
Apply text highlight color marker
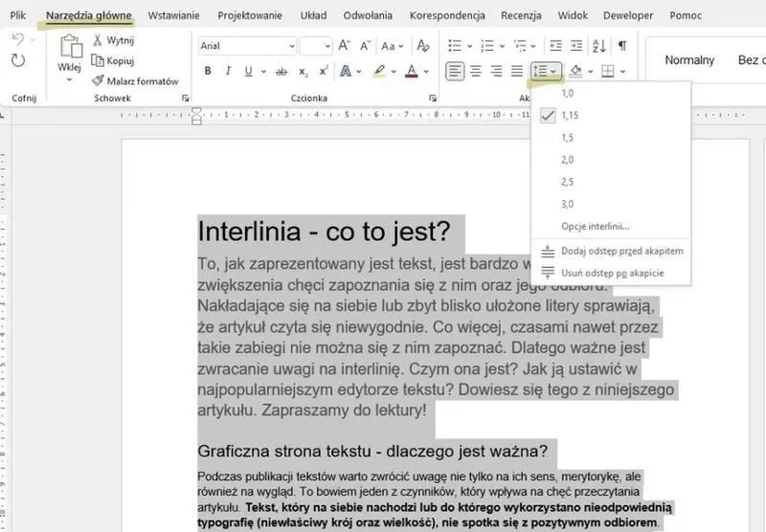click(379, 71)
